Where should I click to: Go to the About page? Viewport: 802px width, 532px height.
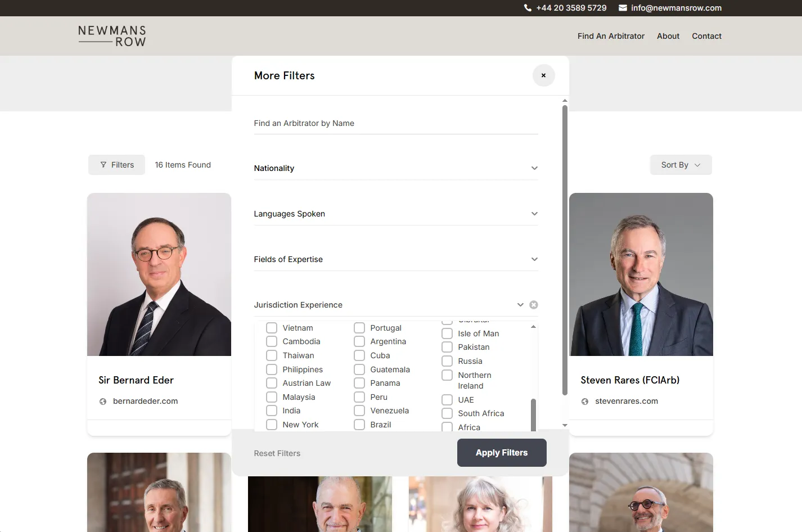[x=668, y=36]
